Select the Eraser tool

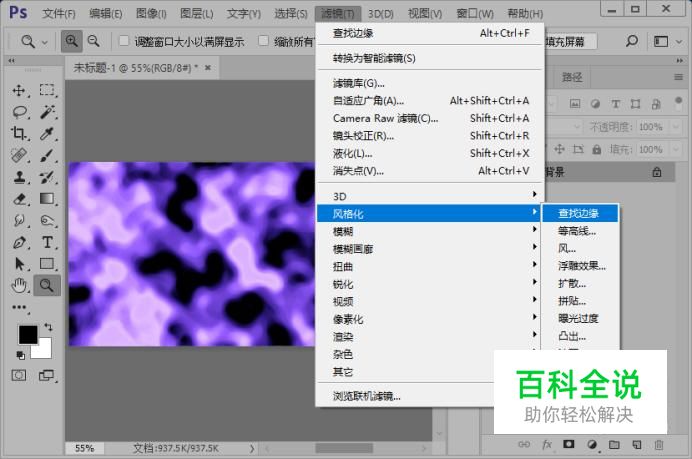(x=19, y=199)
